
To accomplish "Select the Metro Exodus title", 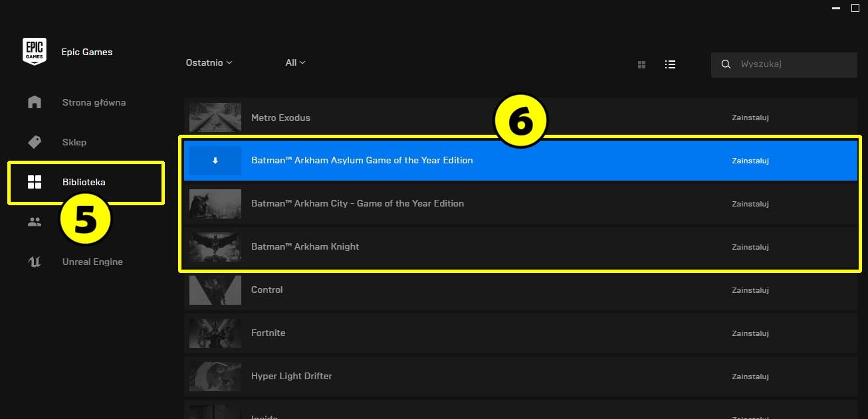I will pyautogui.click(x=280, y=118).
